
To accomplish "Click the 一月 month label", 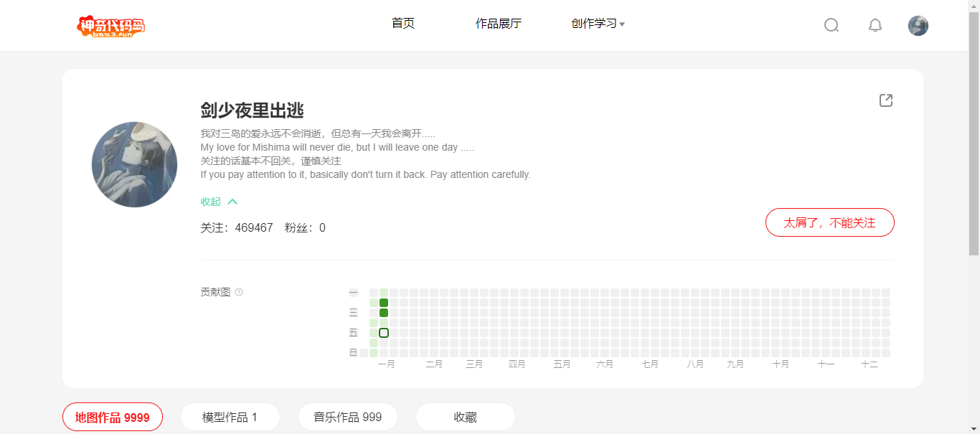I will tap(387, 364).
